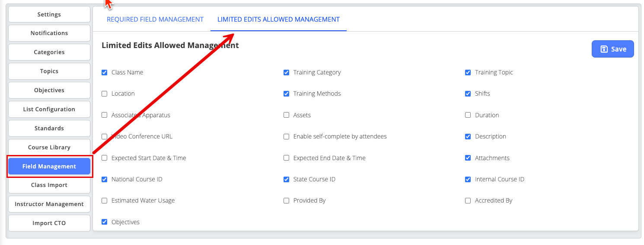
Task: Toggle Enable self-complete by attendees checkbox
Action: pyautogui.click(x=286, y=137)
